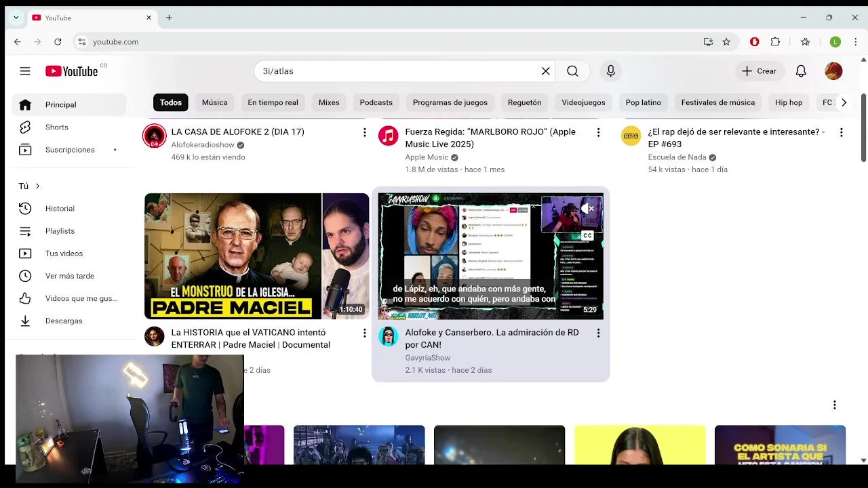Open Suscripciones in sidebar
This screenshot has width=868, height=488.
click(x=69, y=150)
